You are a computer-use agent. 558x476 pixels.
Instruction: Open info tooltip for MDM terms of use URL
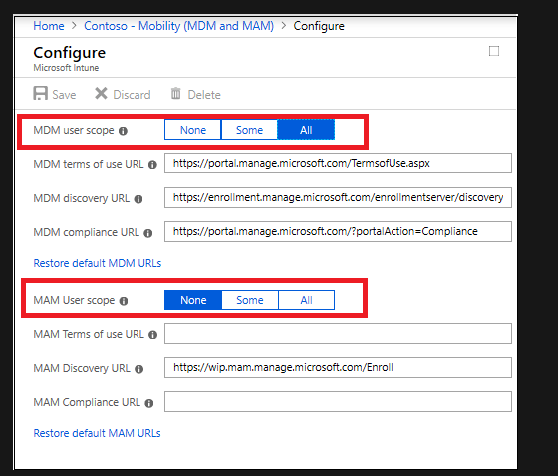point(152,165)
